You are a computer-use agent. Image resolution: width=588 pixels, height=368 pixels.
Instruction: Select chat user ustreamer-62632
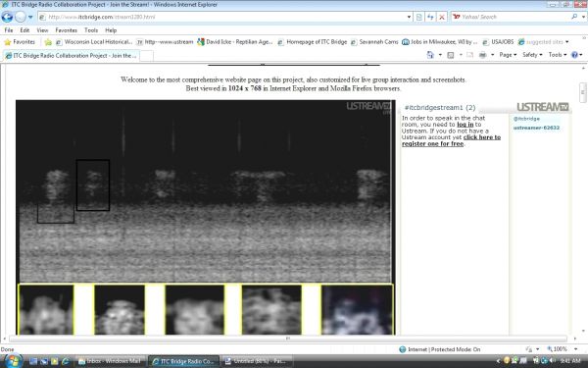click(536, 128)
